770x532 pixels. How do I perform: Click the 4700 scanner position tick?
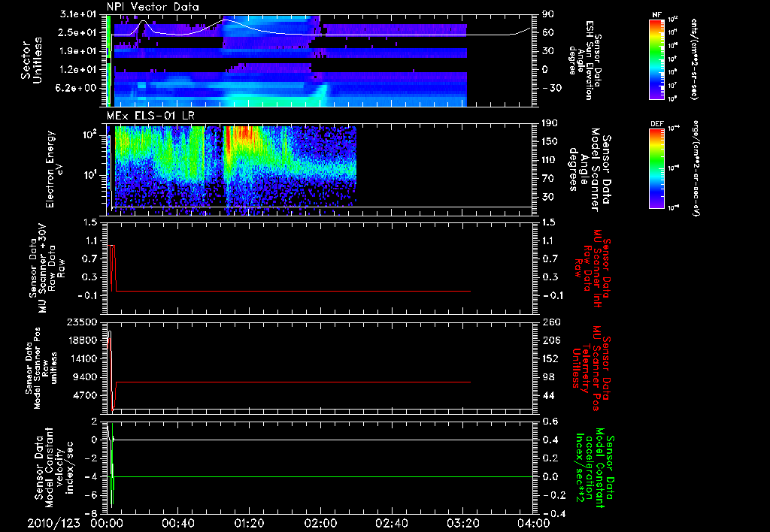84,395
